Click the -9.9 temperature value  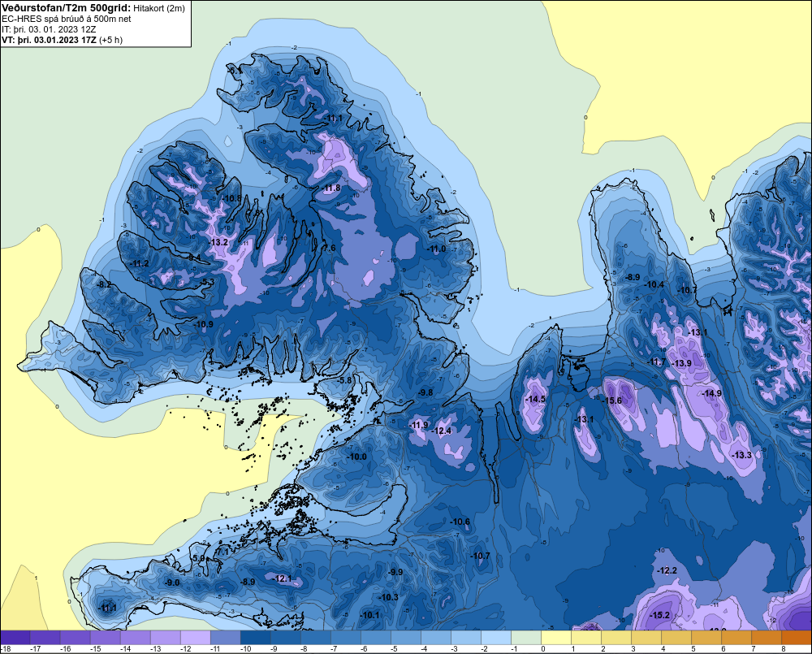click(395, 572)
